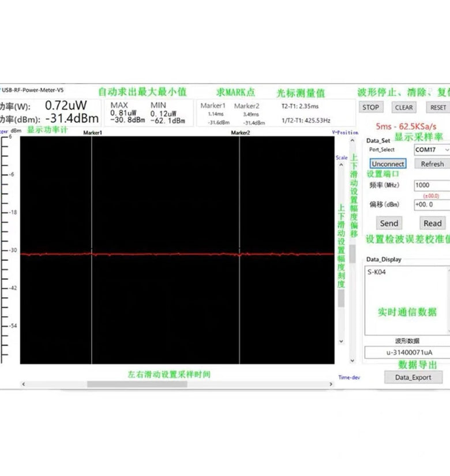Click the Marker1 cursor line label
This screenshot has width=450, height=476.
click(92, 133)
